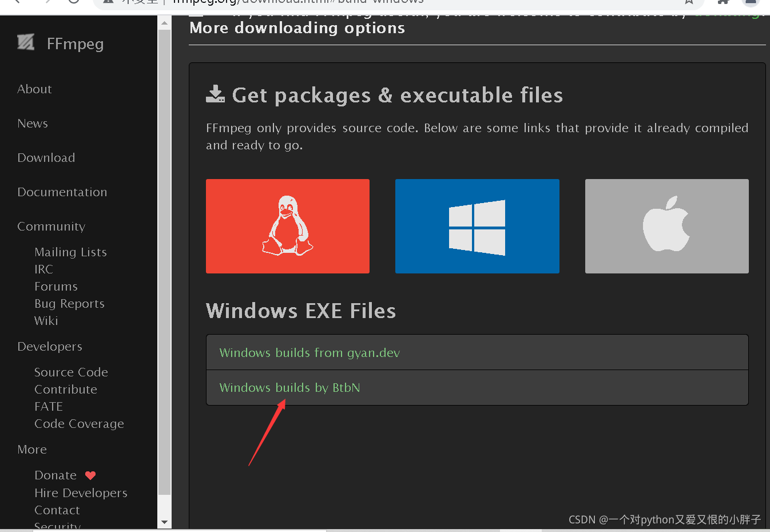Open Code Coverage link
The height and width of the screenshot is (532, 770).
pos(79,424)
